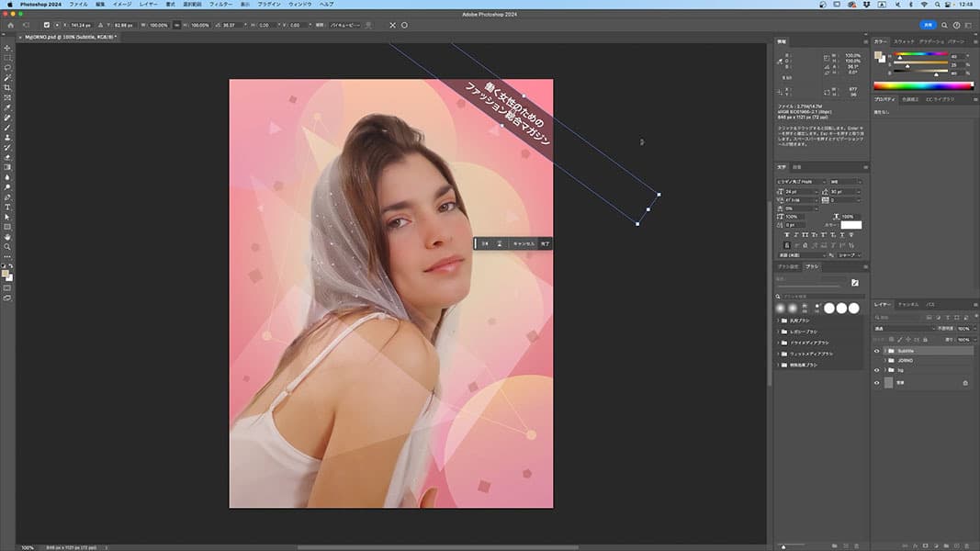Select the Lasso tool
Image resolution: width=980 pixels, height=551 pixels.
click(x=7, y=68)
